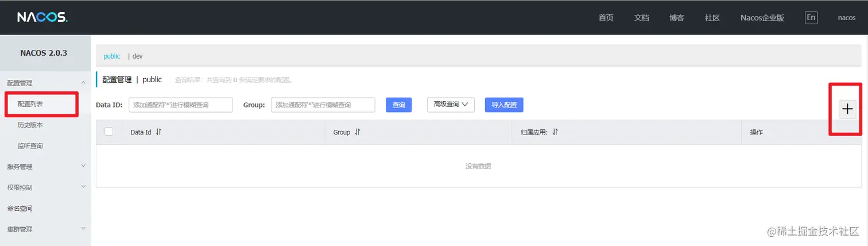
Task: Open 文档 in the top navigation
Action: point(642,18)
